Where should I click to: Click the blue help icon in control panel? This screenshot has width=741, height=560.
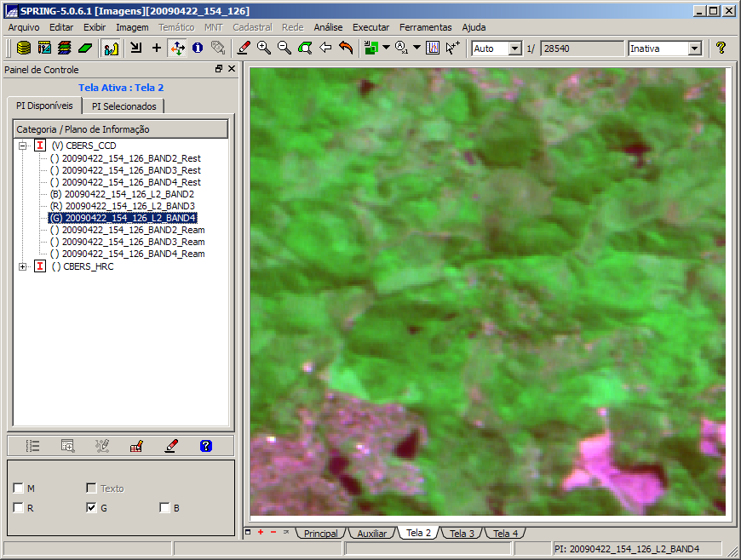tap(205, 445)
